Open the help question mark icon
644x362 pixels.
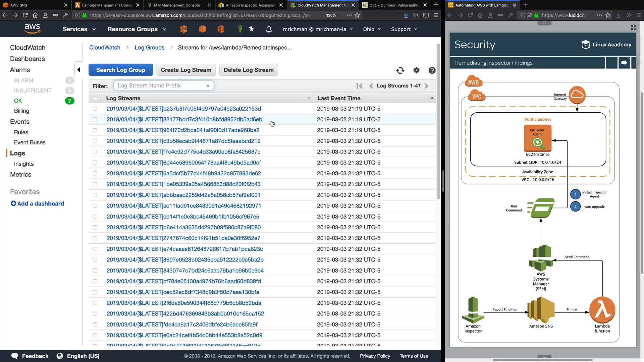coord(432,70)
